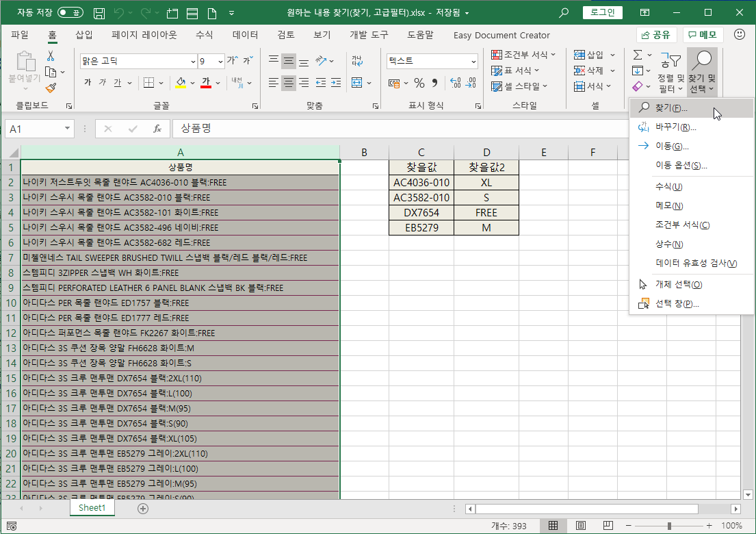Toggle Center horizontal alignment
Screen dimensions: 756x534
(x=288, y=83)
